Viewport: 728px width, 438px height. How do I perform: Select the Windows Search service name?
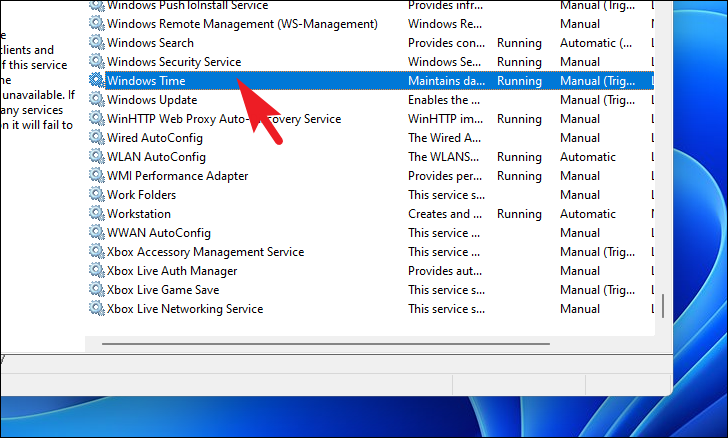pyautogui.click(x=150, y=43)
